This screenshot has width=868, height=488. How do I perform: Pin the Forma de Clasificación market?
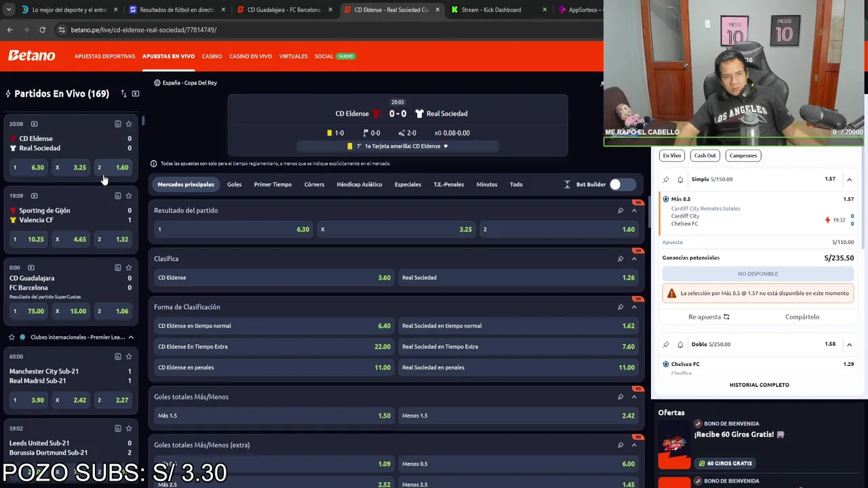[620, 307]
